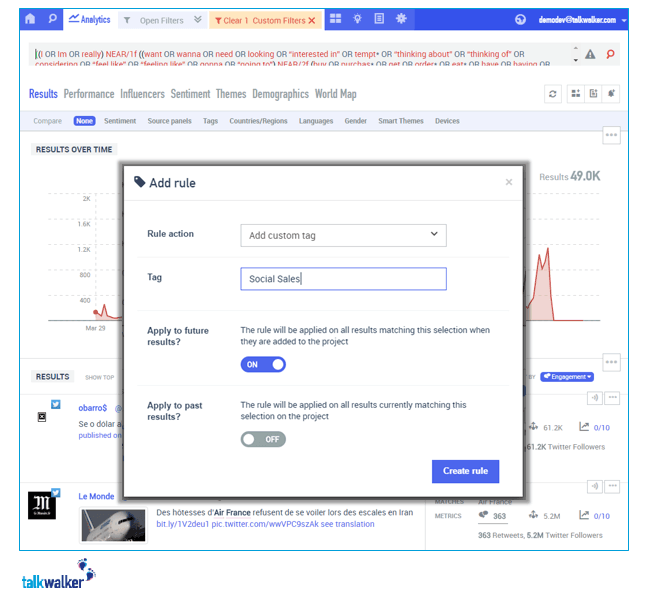Open the World Map tab
Screen dimensions: 664x601
(x=335, y=94)
